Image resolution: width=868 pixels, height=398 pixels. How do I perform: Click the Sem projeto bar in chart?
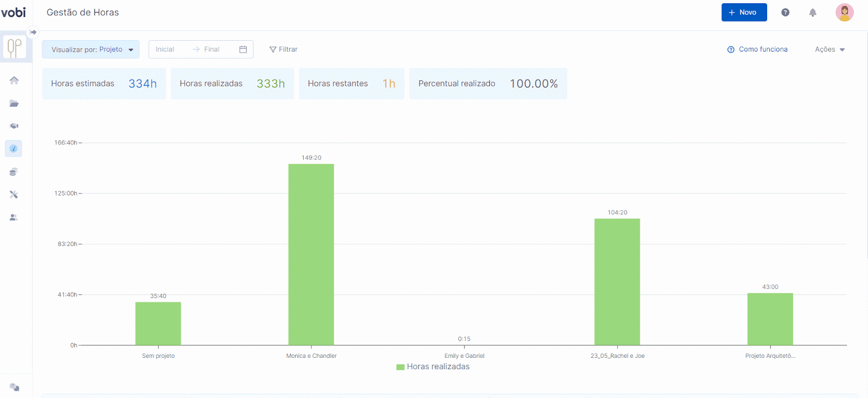point(158,324)
